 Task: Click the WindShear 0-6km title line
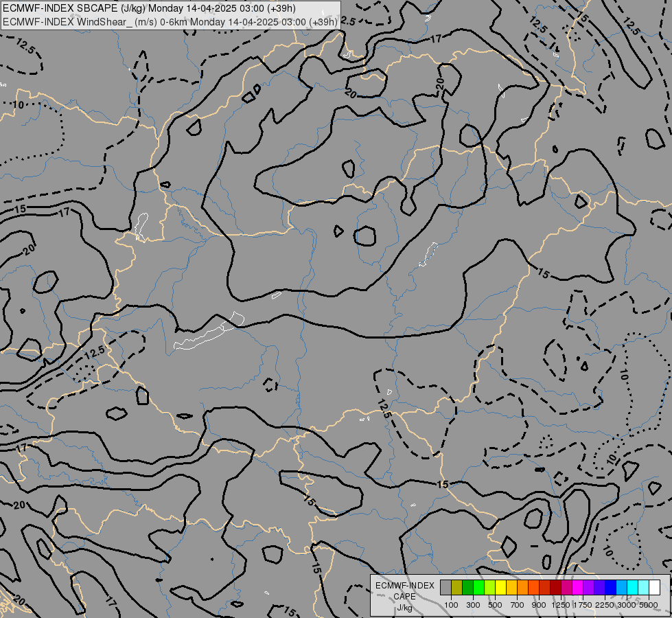(x=170, y=22)
